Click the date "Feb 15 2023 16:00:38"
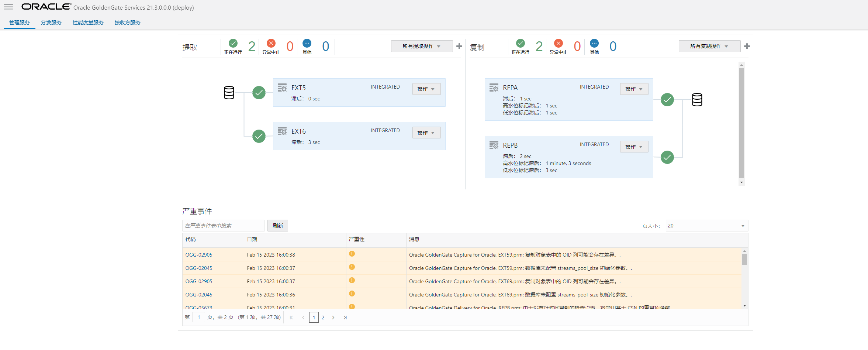This screenshot has height=350, width=868. coord(271,255)
